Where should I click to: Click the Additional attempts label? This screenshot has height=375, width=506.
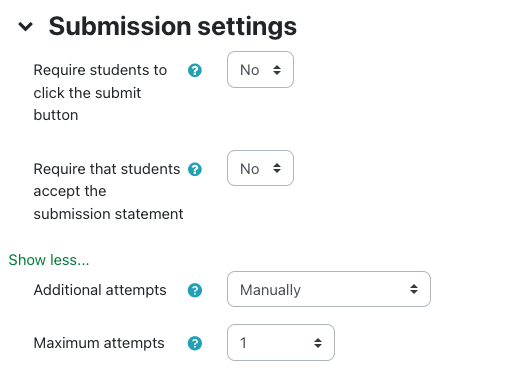100,290
